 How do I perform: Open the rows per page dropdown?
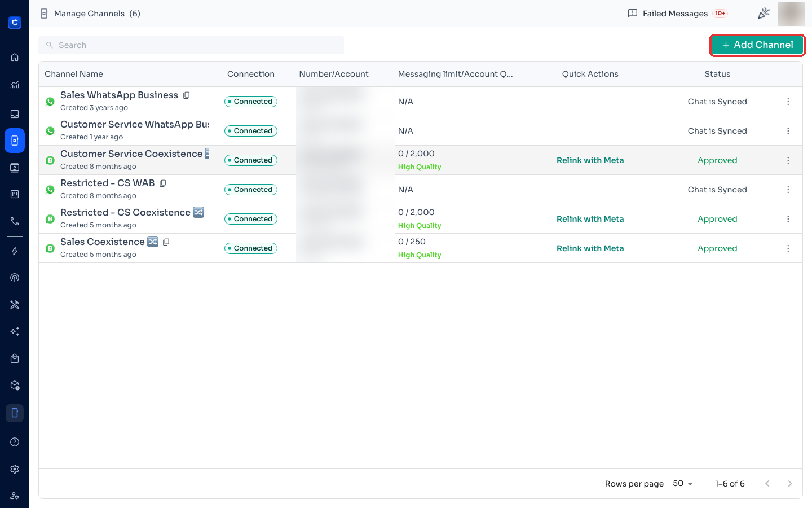(683, 484)
